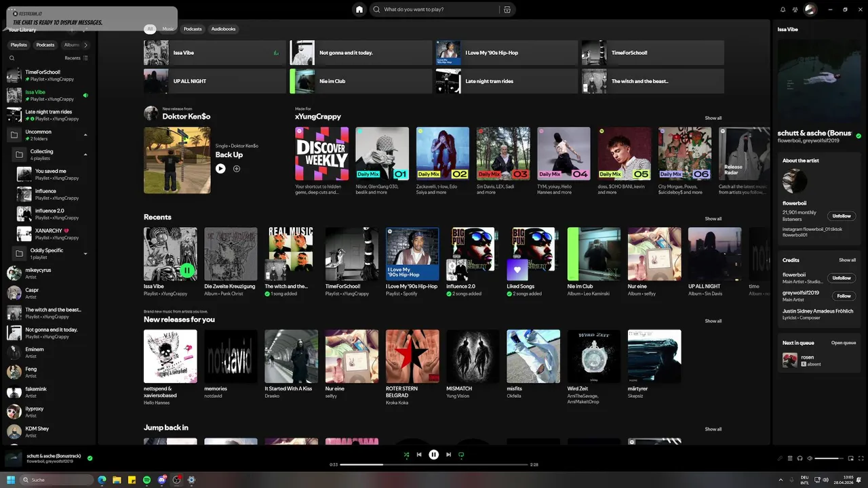Select the Albums library filter
Image resolution: width=868 pixels, height=488 pixels.
[71, 45]
